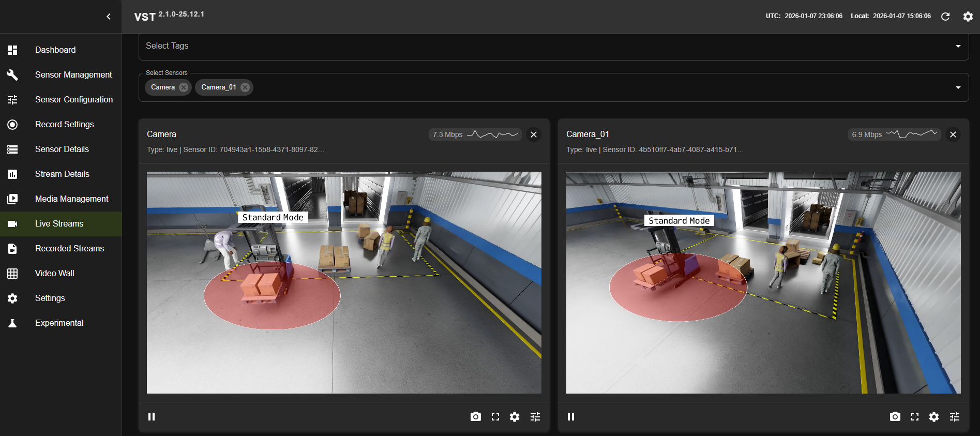The width and height of the screenshot is (980, 436).
Task: Open fullscreen view for Camera_01 stream
Action: (x=914, y=417)
